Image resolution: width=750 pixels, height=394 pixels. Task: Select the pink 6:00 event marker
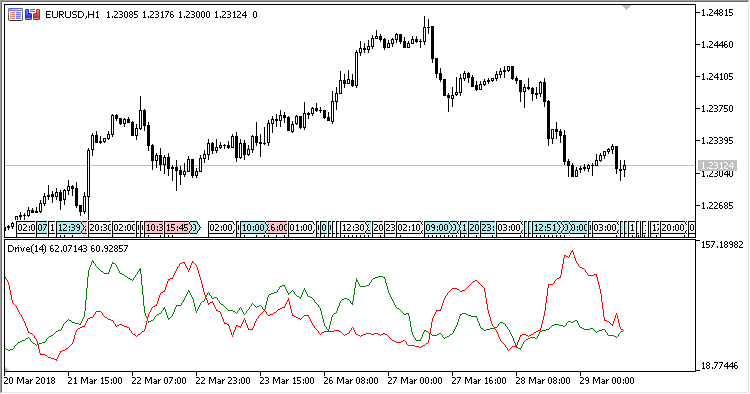pyautogui.click(x=278, y=228)
